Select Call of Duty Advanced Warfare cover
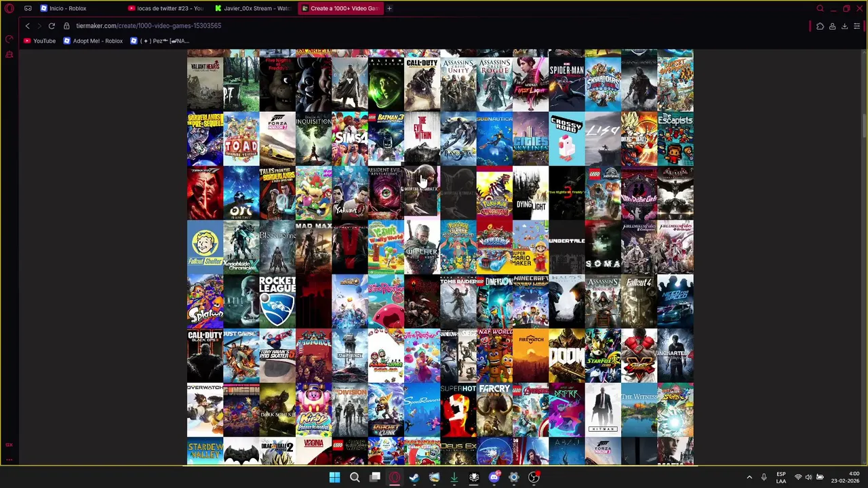This screenshot has width=868, height=488. click(x=422, y=84)
